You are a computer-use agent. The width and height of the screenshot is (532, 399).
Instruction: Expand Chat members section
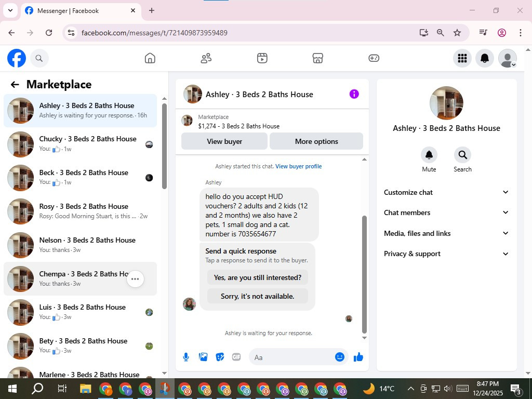446,212
